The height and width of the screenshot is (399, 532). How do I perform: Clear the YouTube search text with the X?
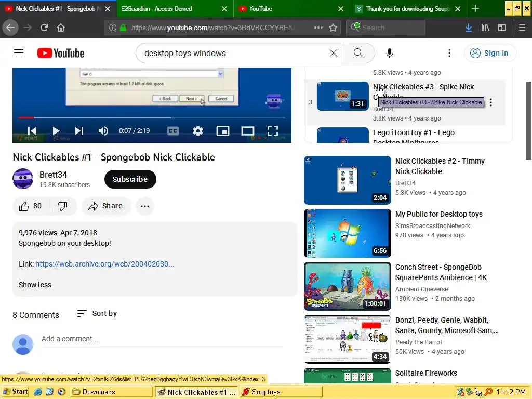[x=334, y=53]
